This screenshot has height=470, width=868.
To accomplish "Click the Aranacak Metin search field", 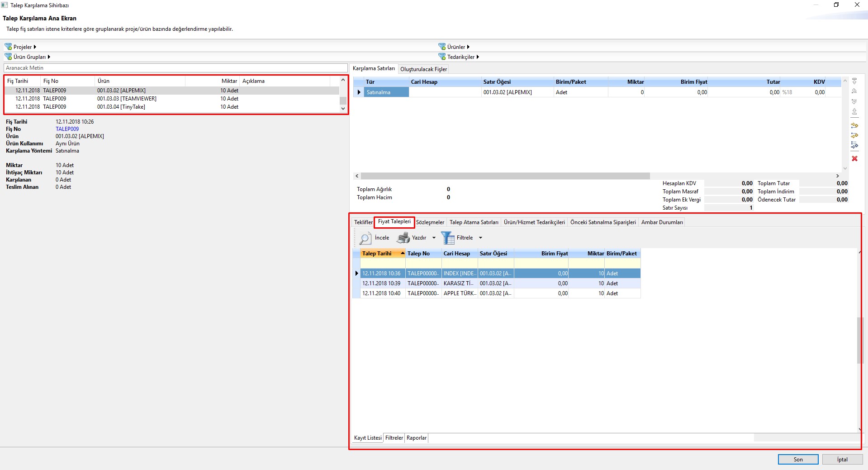I will (x=175, y=68).
